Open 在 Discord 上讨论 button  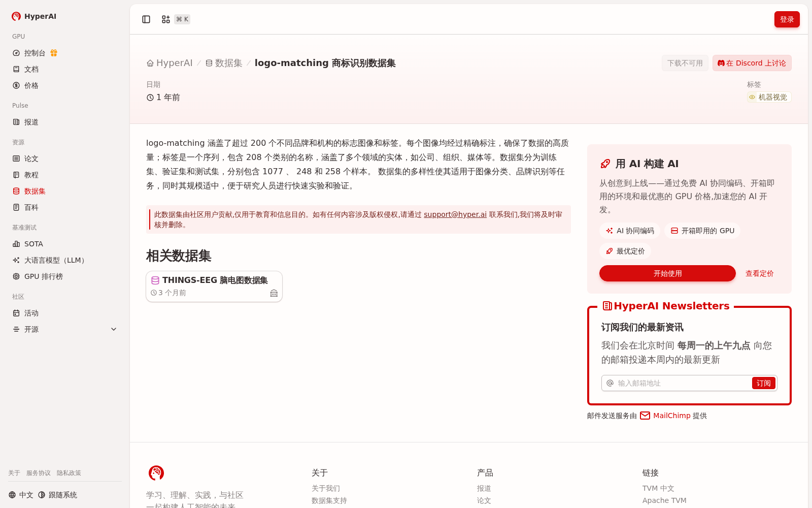pyautogui.click(x=752, y=63)
